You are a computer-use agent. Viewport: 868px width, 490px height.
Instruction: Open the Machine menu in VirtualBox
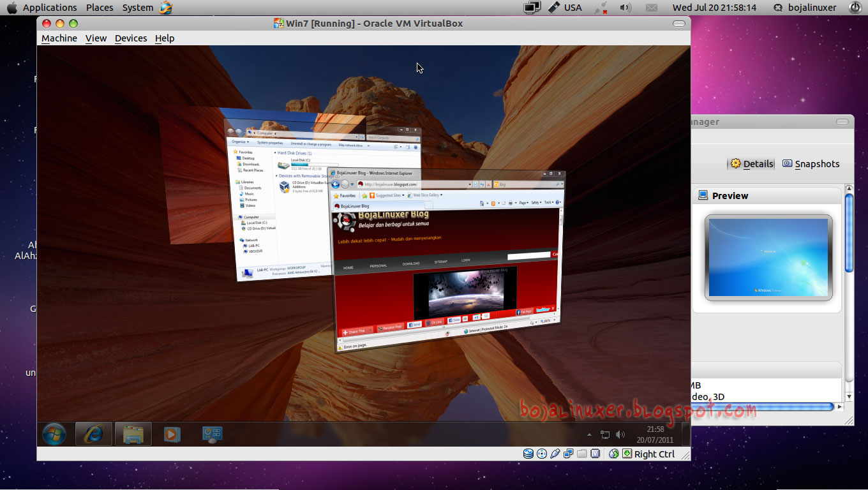[59, 38]
